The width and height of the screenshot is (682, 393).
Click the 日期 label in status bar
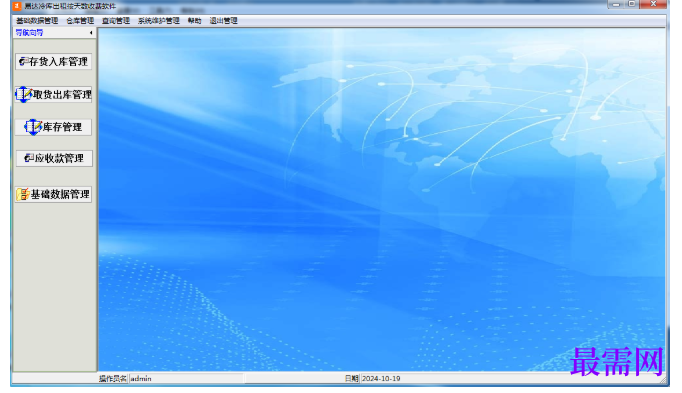point(352,379)
